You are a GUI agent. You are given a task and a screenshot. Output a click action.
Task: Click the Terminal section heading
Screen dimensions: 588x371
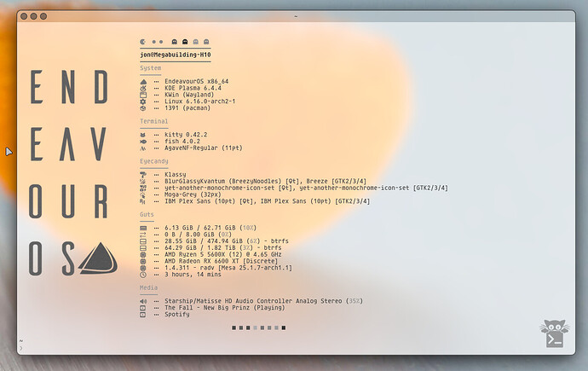coord(153,121)
